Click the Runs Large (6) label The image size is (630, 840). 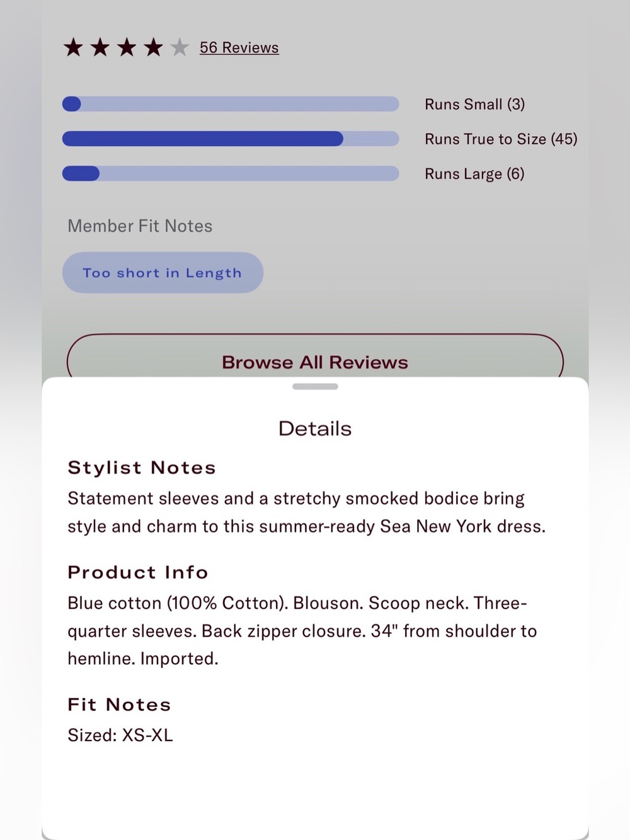474,174
